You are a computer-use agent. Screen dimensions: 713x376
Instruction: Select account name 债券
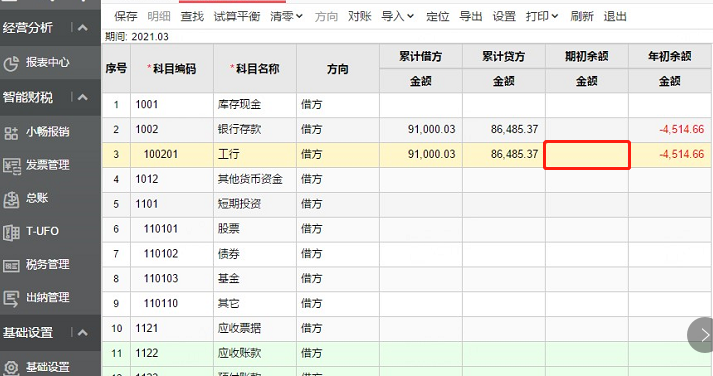pos(228,254)
